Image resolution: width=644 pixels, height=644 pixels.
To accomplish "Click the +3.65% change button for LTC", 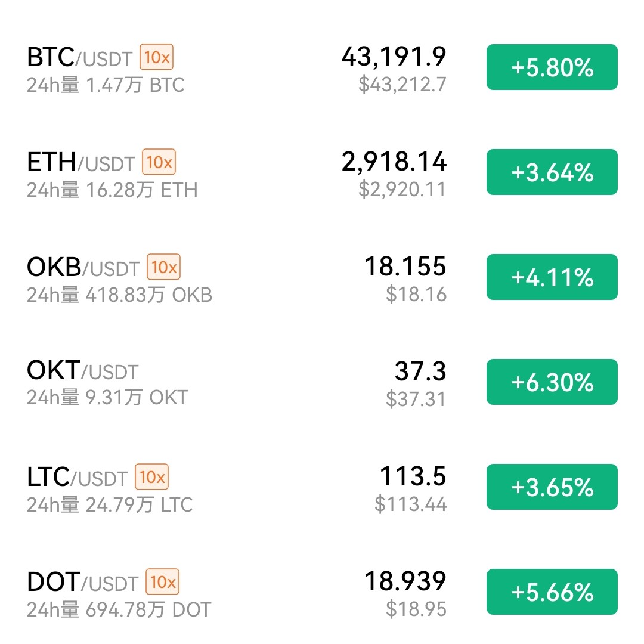I will 552,487.
